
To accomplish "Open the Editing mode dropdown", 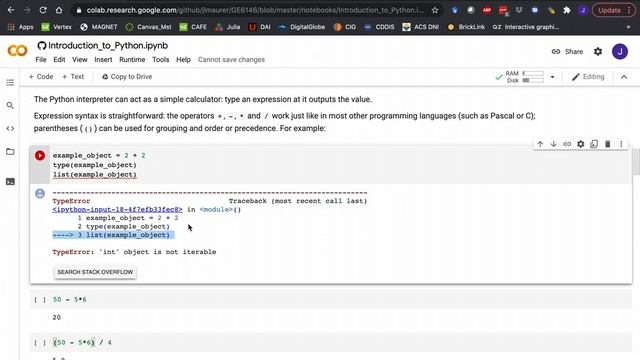I will click(588, 77).
